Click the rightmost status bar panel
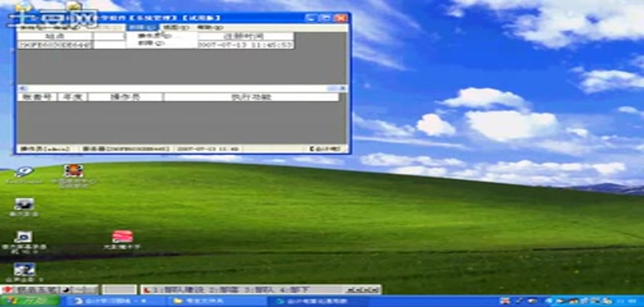 tap(326, 149)
